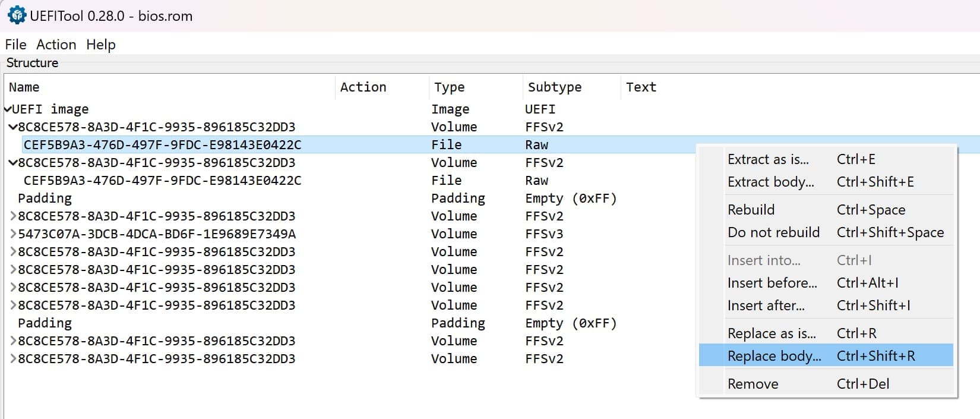Select Rebuild in the context menu
The height and width of the screenshot is (419, 980).
tap(826, 210)
